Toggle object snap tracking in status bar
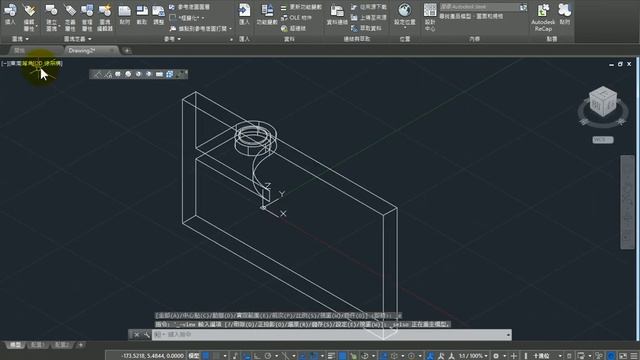 (303, 356)
